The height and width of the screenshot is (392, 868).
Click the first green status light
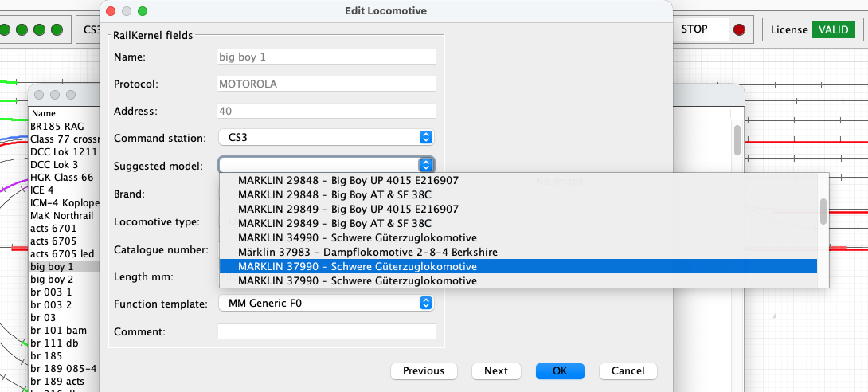pyautogui.click(x=5, y=30)
